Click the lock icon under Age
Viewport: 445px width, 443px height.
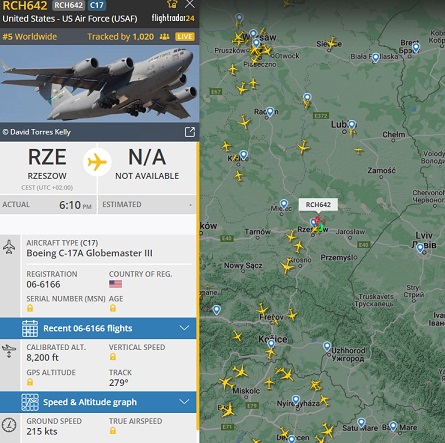pos(113,308)
